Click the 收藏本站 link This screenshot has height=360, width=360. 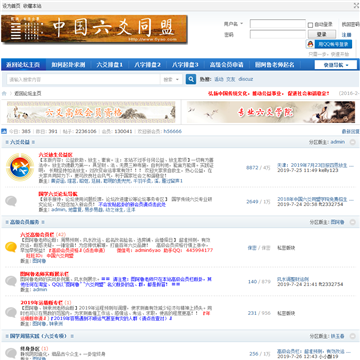click(32, 6)
